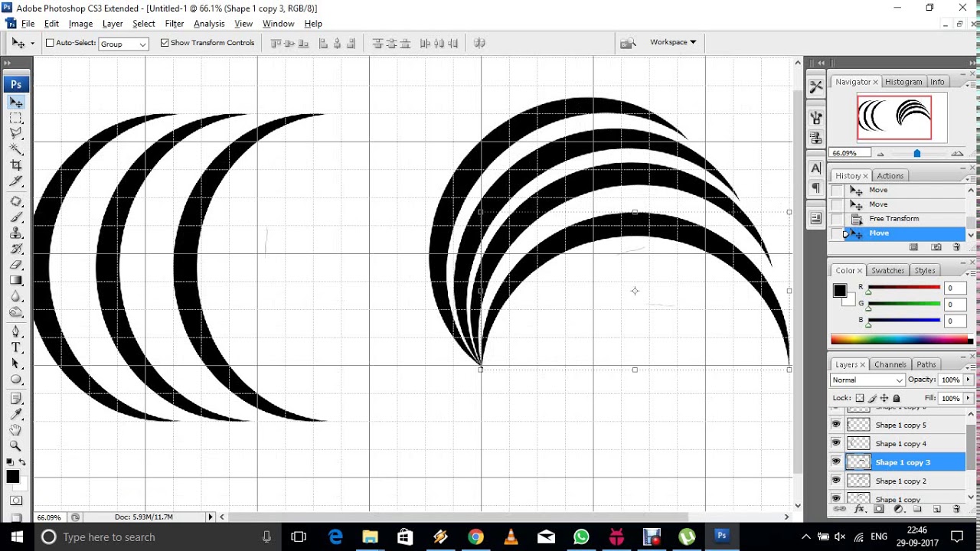The image size is (980, 551).
Task: Click the red R color slider
Action: click(x=903, y=288)
